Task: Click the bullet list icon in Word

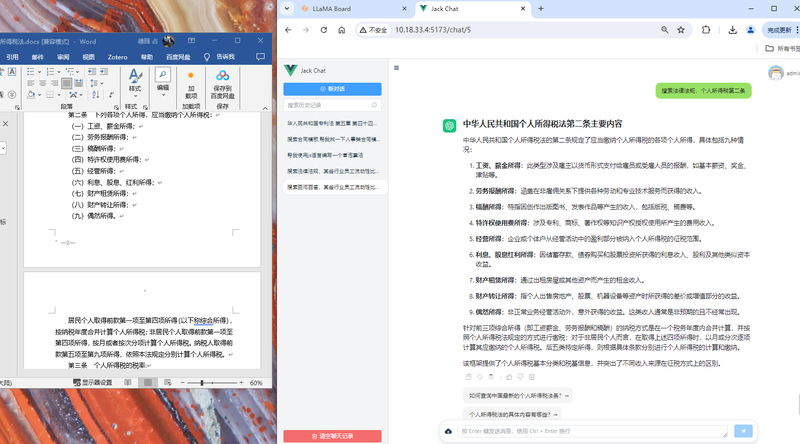Action: point(31,72)
